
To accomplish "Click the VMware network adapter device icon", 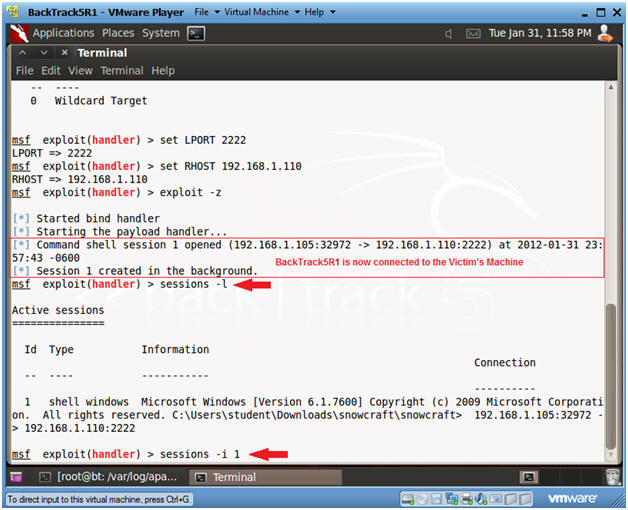I will [x=451, y=499].
